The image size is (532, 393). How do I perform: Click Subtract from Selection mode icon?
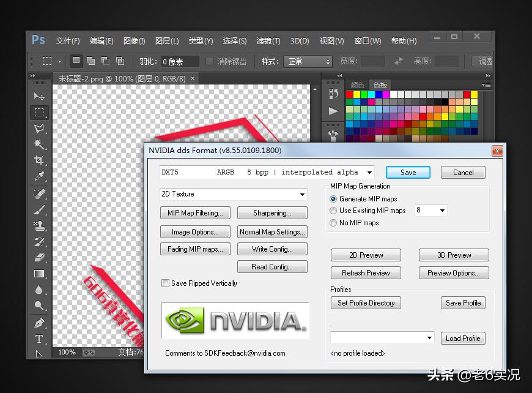[106, 61]
